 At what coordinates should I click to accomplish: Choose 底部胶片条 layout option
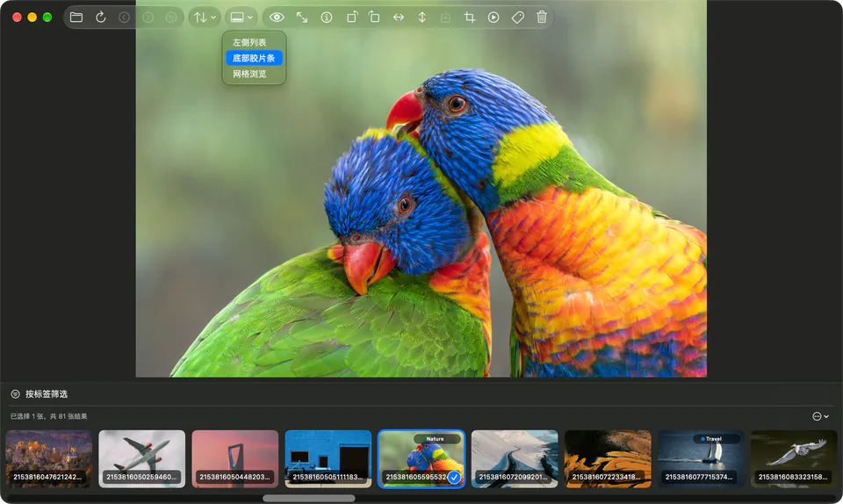(x=254, y=58)
